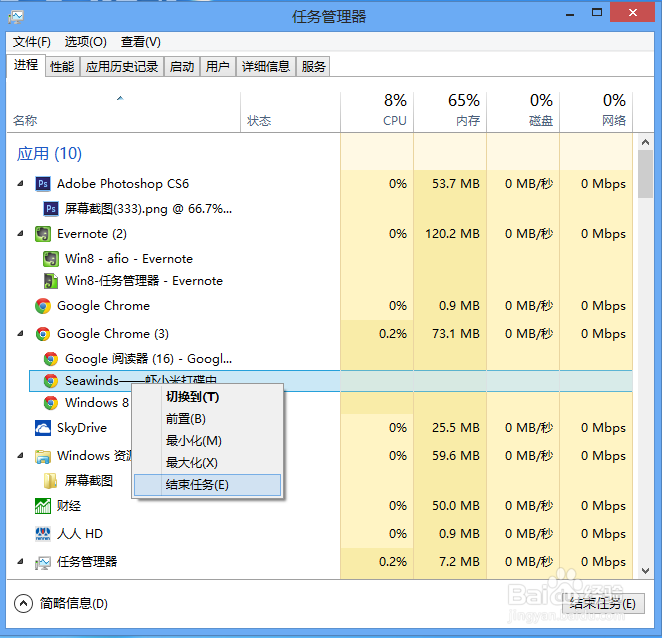This screenshot has width=662, height=638.
Task: Collapse the Adobe Photoshop CS6 group
Action: (20, 184)
